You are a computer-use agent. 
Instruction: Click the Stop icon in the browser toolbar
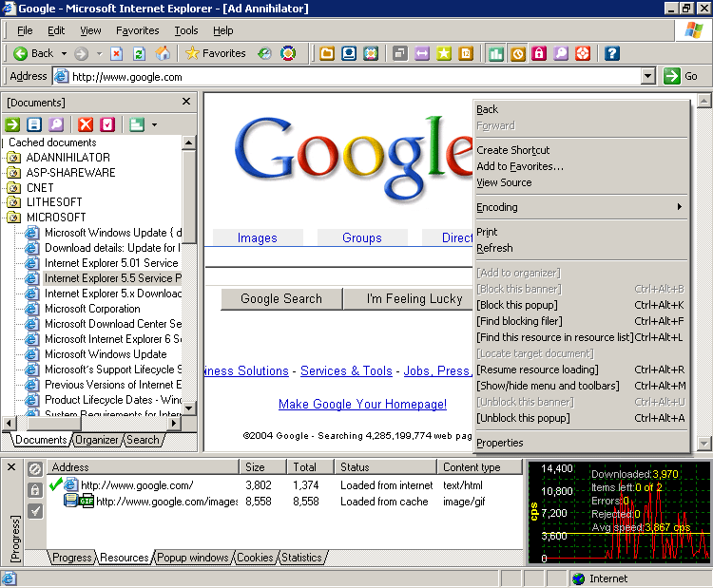point(117,53)
